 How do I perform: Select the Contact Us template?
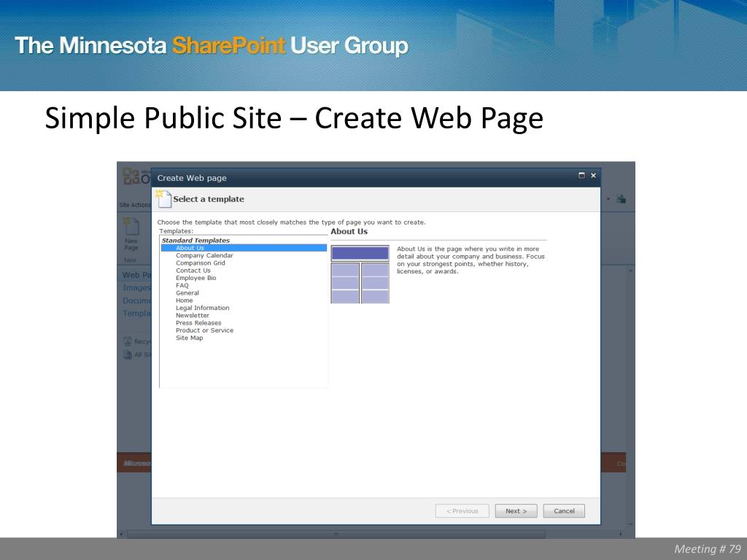coord(193,271)
